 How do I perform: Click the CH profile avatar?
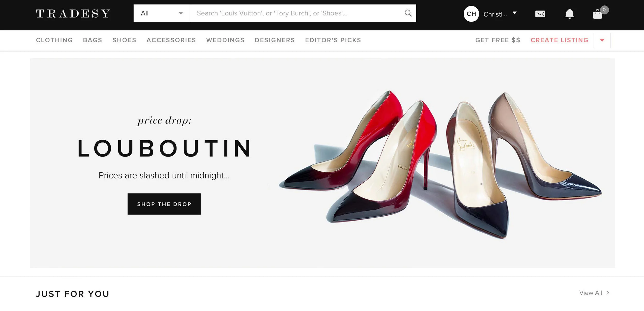pos(471,14)
